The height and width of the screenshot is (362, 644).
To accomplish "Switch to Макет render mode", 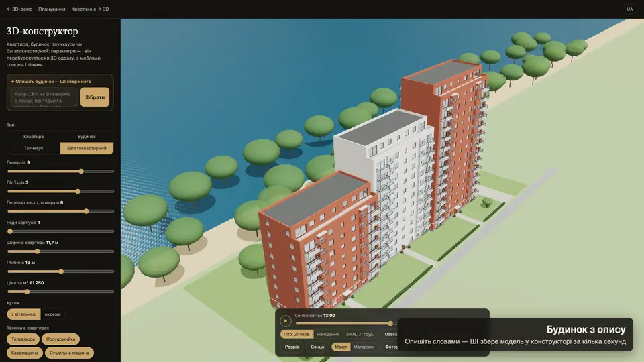I will [x=341, y=347].
